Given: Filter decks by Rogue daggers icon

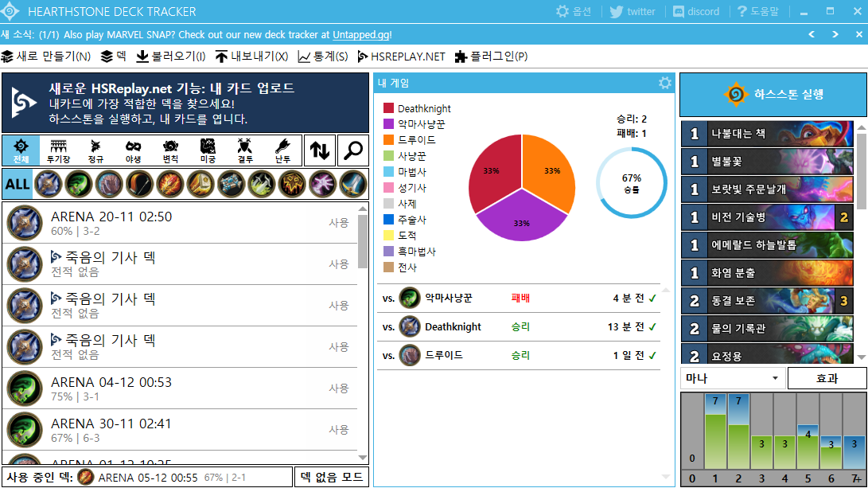Looking at the screenshot, I should [x=261, y=184].
